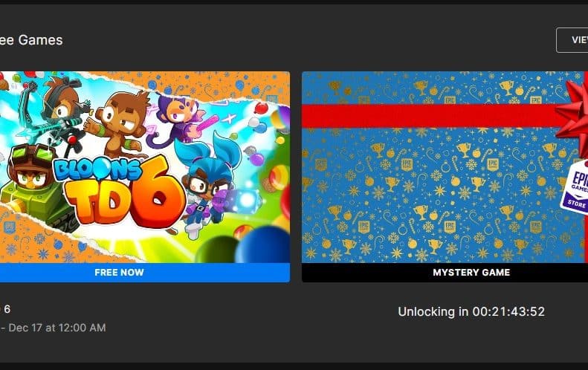
Task: Select the FREE NOW banner
Action: pyautogui.click(x=145, y=273)
